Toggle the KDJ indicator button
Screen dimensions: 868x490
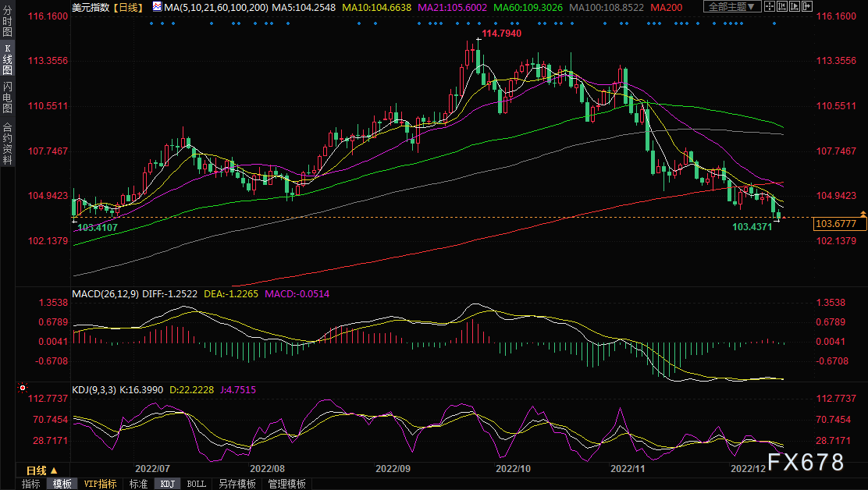[167, 484]
